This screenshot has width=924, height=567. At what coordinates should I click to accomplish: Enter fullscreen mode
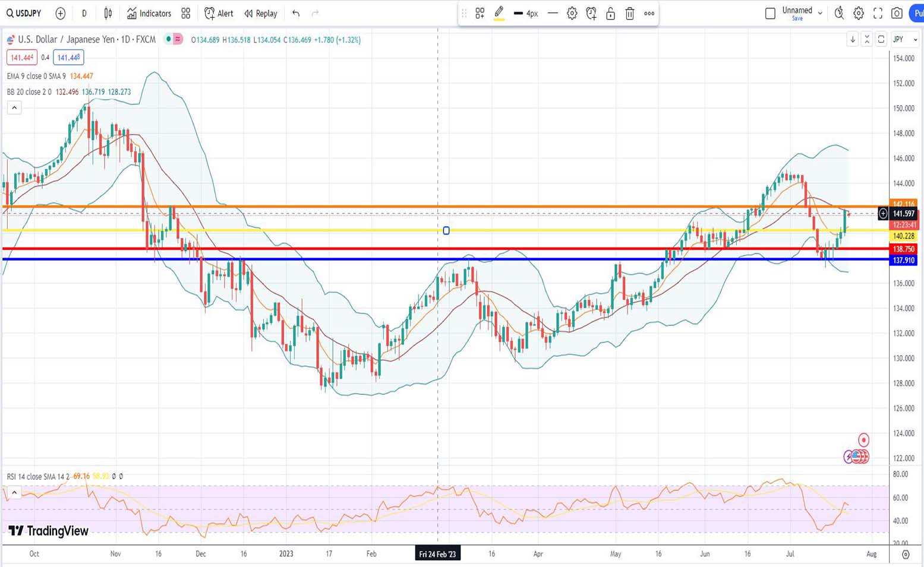(x=878, y=13)
